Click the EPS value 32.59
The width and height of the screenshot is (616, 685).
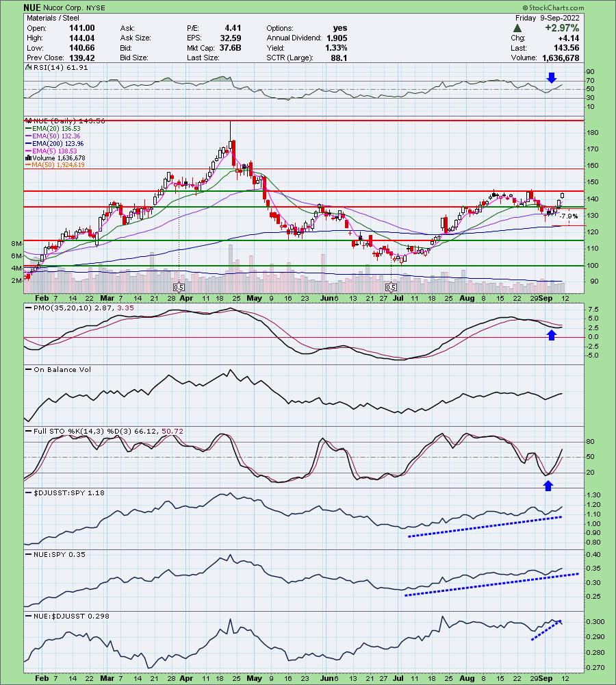point(231,38)
